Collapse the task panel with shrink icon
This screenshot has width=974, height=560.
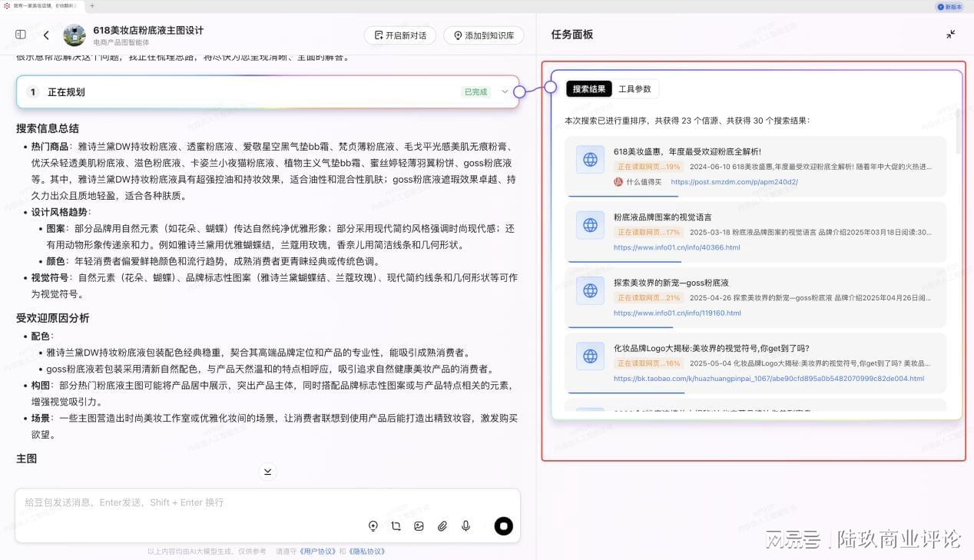(950, 35)
